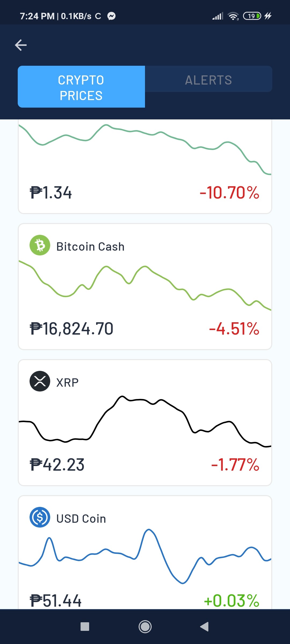Viewport: 290px width, 644px height.
Task: Tap the USD Coin logo icon
Action: 40,517
